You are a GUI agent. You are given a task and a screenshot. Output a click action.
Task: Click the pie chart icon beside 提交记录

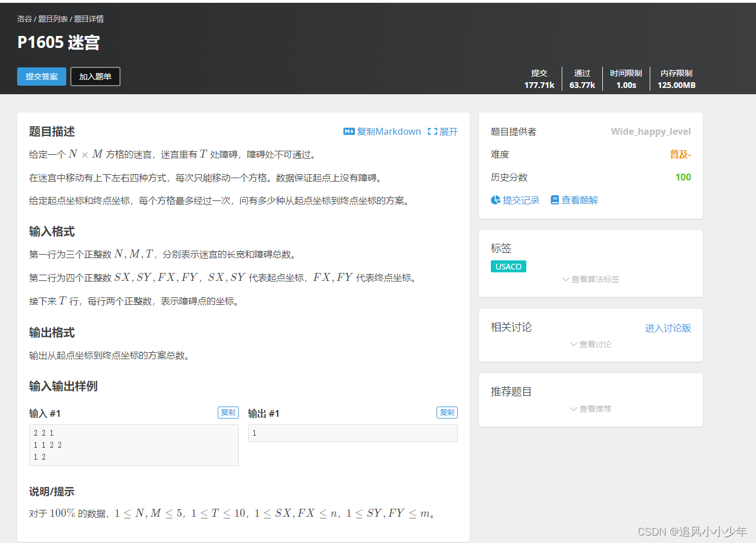(x=495, y=200)
